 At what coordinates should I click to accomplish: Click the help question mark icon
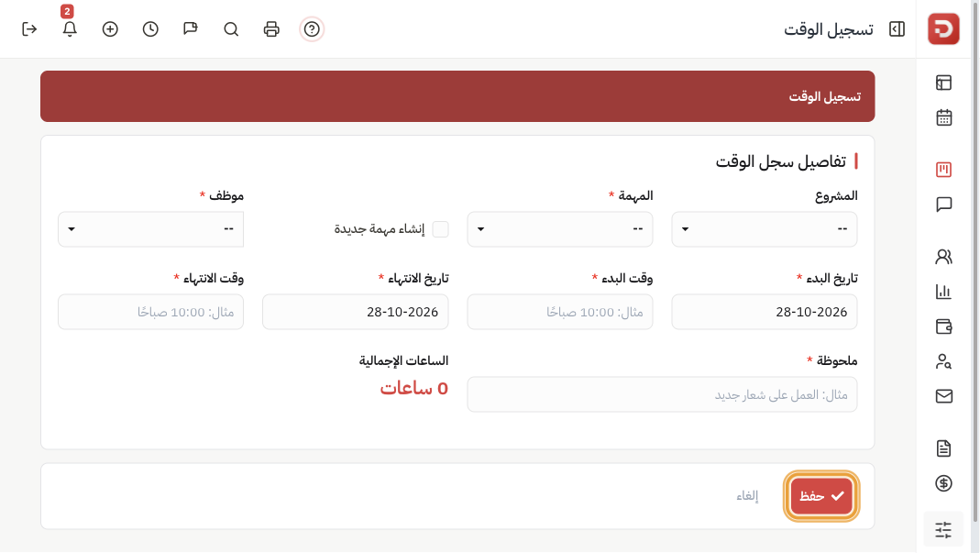coord(312,29)
